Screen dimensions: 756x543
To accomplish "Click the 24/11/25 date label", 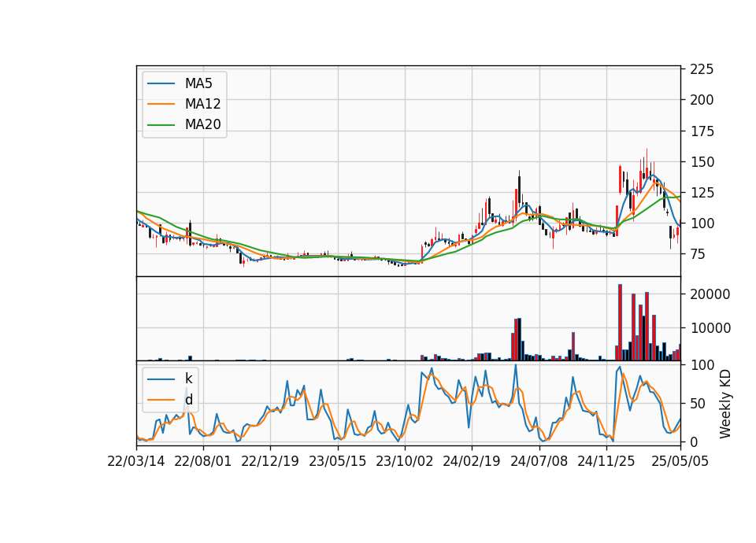I will click(x=606, y=461).
